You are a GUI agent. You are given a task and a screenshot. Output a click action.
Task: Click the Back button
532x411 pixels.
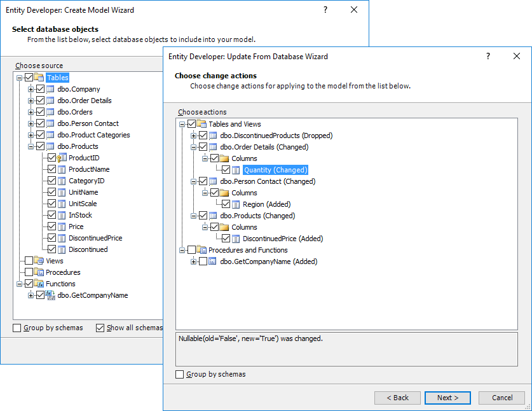coord(397,398)
